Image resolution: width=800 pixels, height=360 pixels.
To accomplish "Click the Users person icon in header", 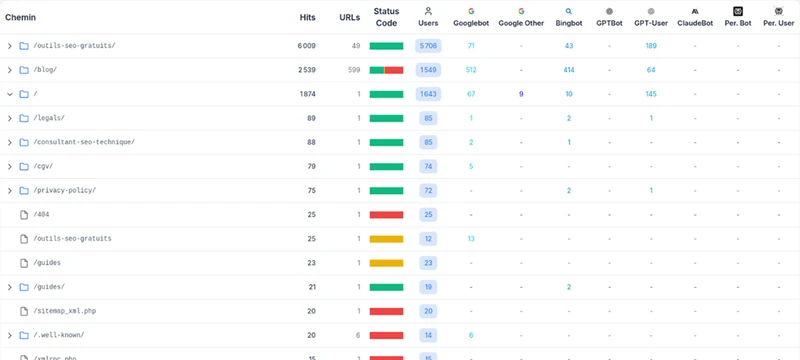I will (x=428, y=11).
